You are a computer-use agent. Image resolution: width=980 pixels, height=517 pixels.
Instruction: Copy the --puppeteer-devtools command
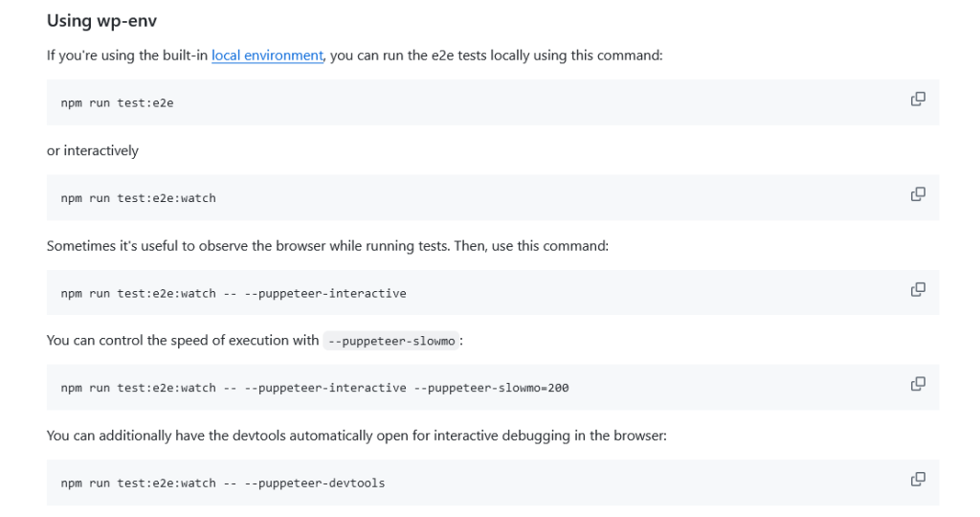(918, 479)
